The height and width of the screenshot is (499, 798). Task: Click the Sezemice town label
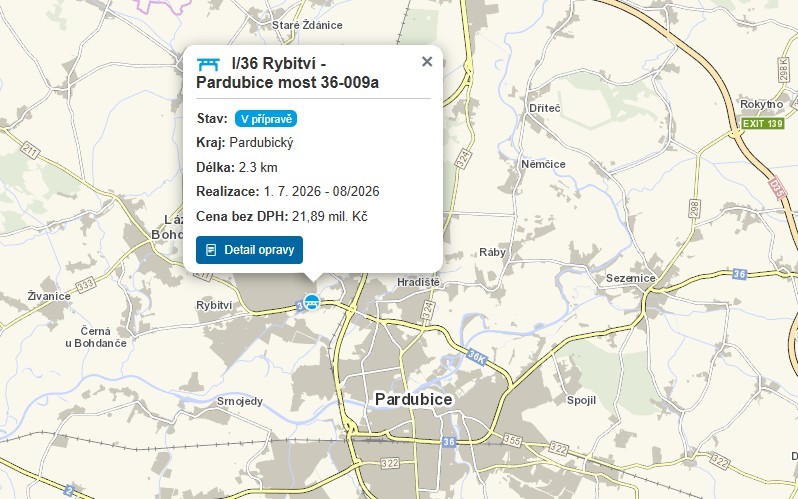(x=631, y=278)
